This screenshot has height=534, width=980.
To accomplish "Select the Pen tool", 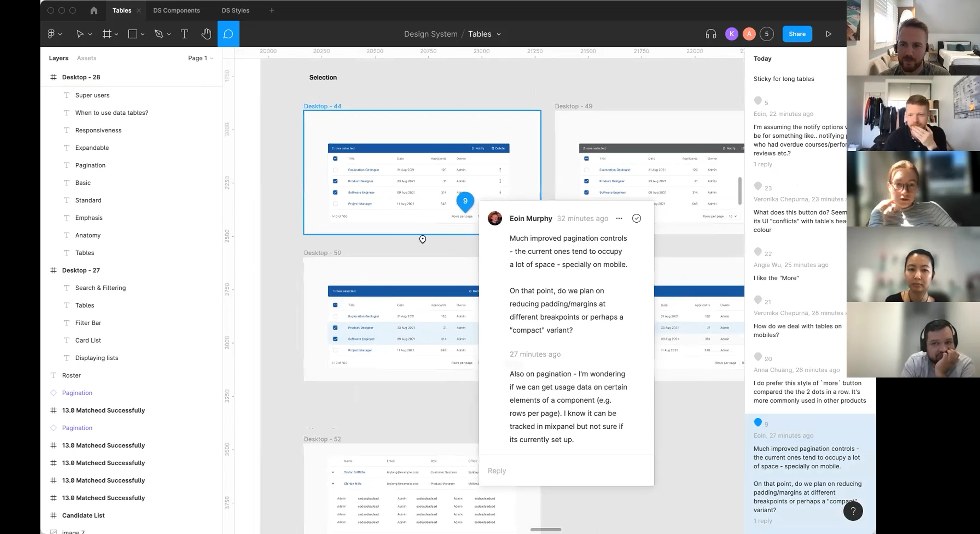I will point(159,34).
